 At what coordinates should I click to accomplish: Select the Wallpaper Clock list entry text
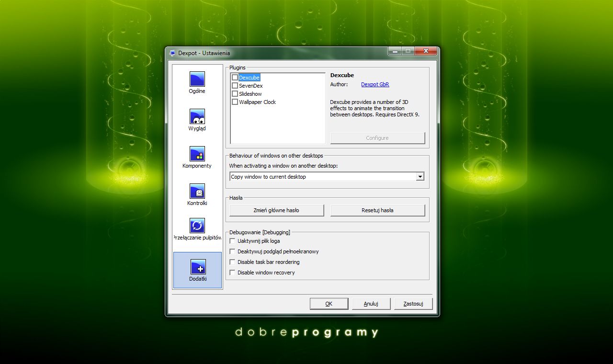coord(257,102)
